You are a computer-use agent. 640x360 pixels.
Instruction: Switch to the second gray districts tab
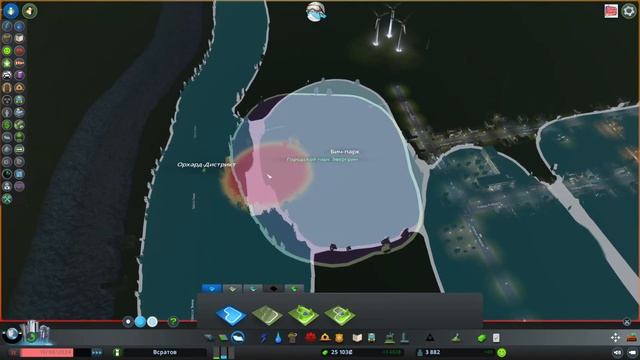232,289
